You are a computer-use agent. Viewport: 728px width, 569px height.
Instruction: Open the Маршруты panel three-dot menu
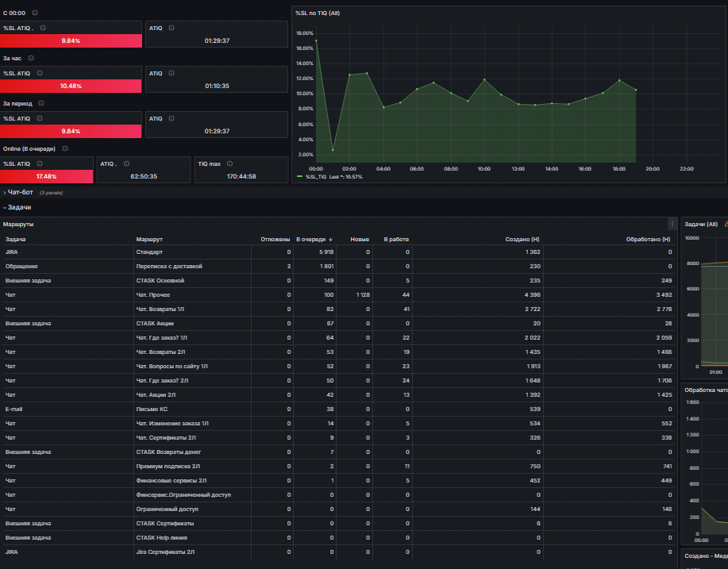(672, 224)
